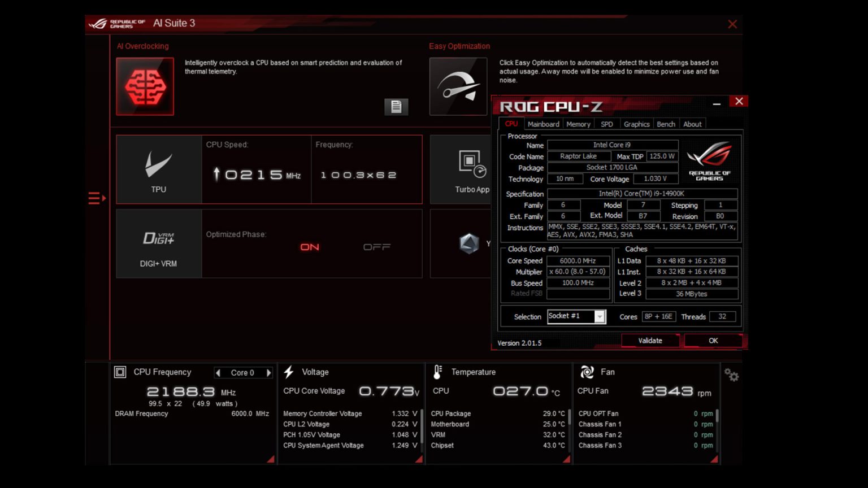Click the Core Speed 6000.0 MHz field
This screenshot has height=488, width=868.
coord(578,261)
